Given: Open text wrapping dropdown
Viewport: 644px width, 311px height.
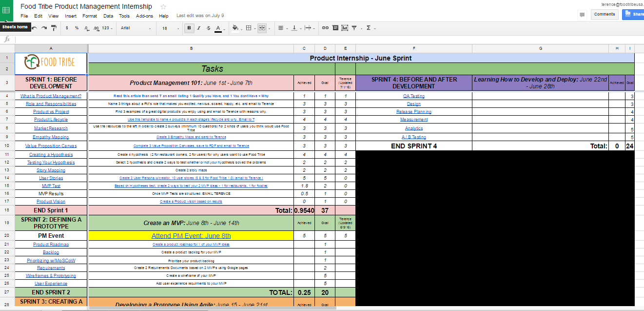Looking at the screenshot, I should click(x=309, y=28).
